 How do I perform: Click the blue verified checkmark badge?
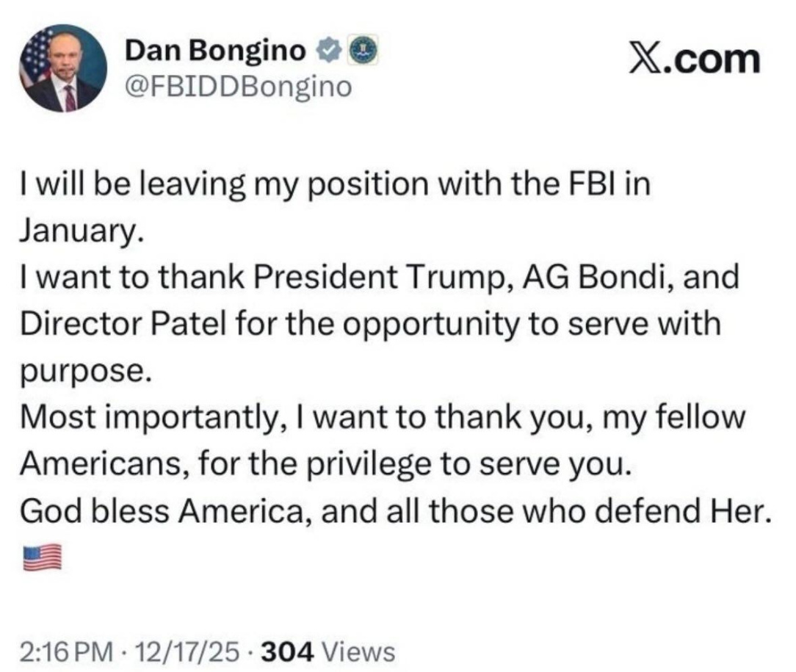[328, 51]
